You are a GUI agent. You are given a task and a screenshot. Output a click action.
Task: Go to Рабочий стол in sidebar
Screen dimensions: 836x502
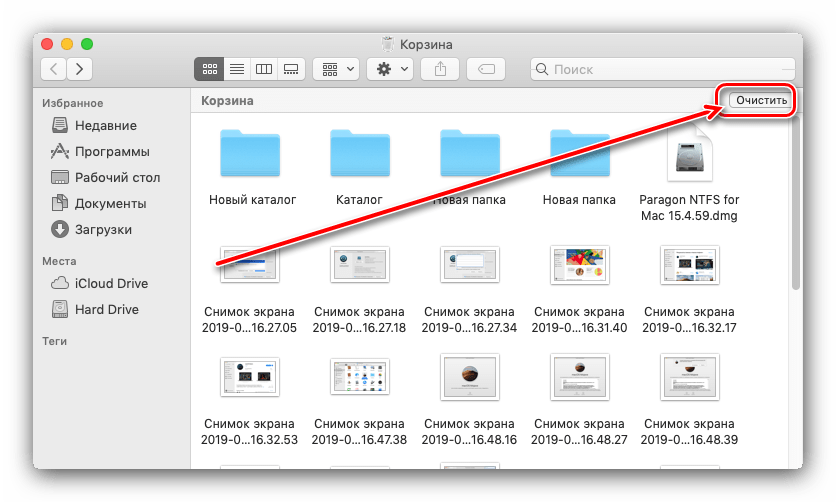(x=116, y=178)
